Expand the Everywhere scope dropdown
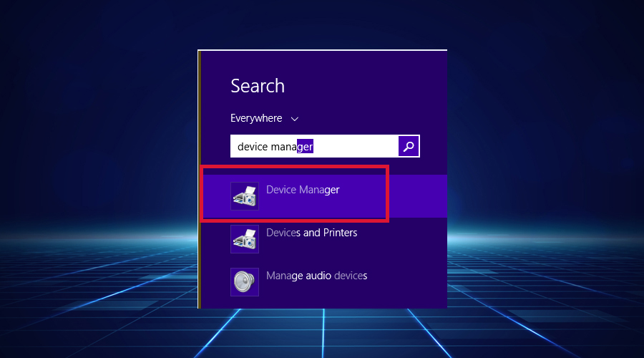 [x=265, y=118]
